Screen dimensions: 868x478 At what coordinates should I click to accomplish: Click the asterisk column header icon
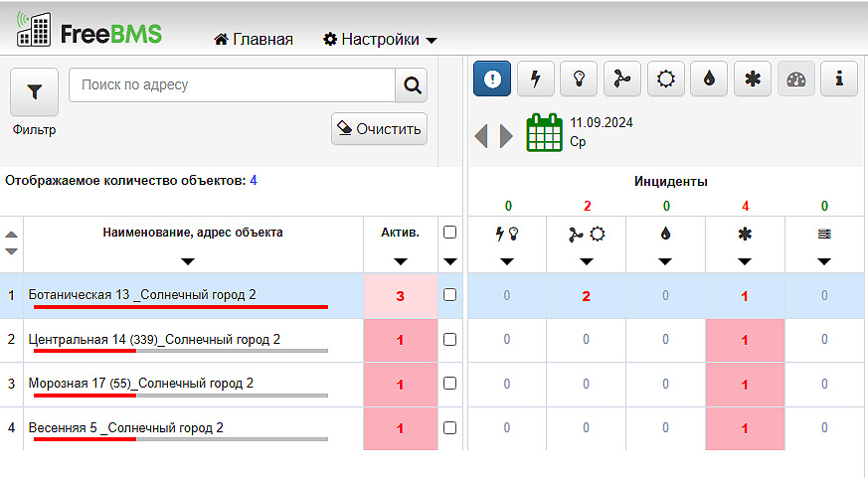745,234
